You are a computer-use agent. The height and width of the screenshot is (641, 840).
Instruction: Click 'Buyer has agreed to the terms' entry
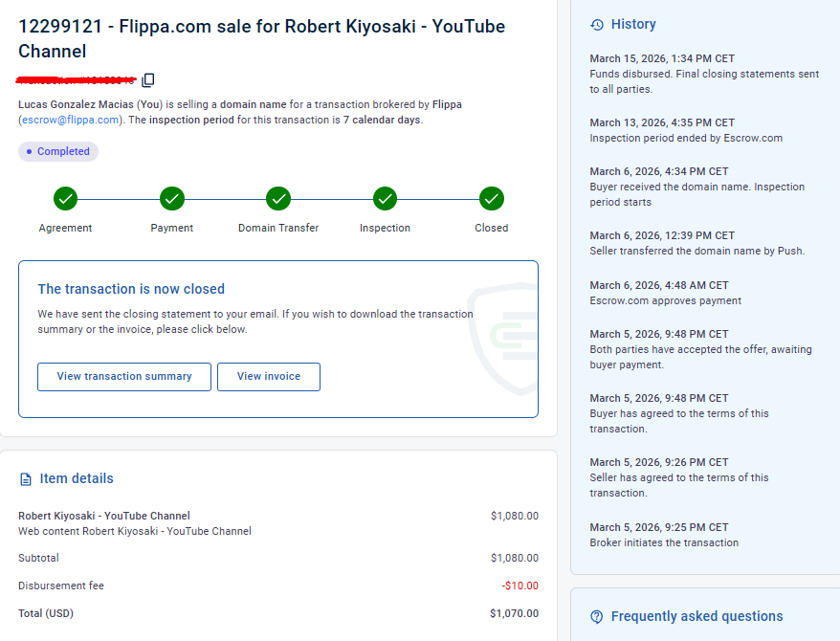(x=679, y=422)
